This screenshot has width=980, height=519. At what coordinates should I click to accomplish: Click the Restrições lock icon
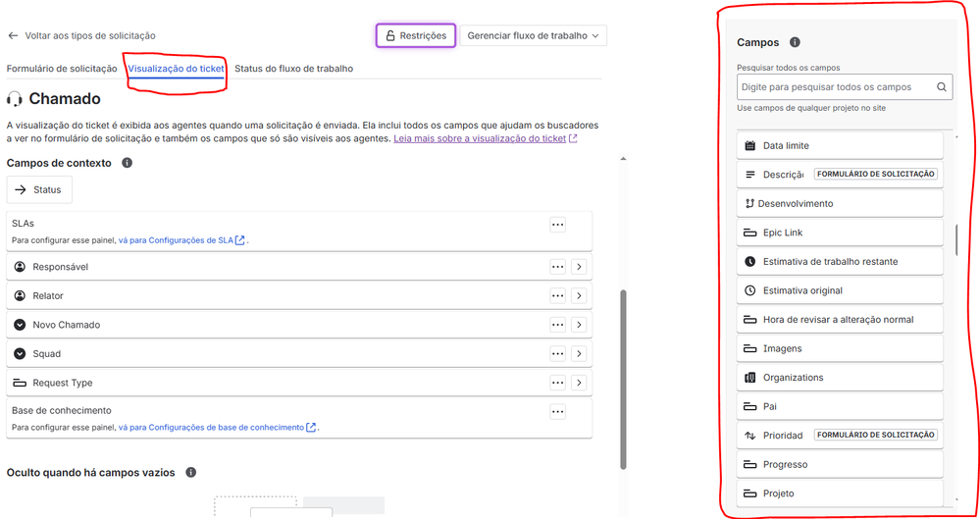pos(390,35)
